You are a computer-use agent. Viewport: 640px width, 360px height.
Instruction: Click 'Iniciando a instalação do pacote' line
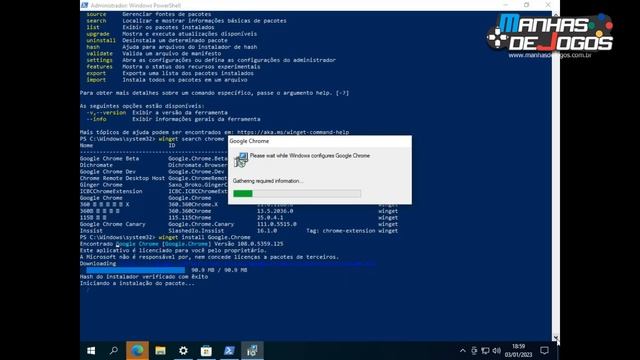tap(137, 283)
